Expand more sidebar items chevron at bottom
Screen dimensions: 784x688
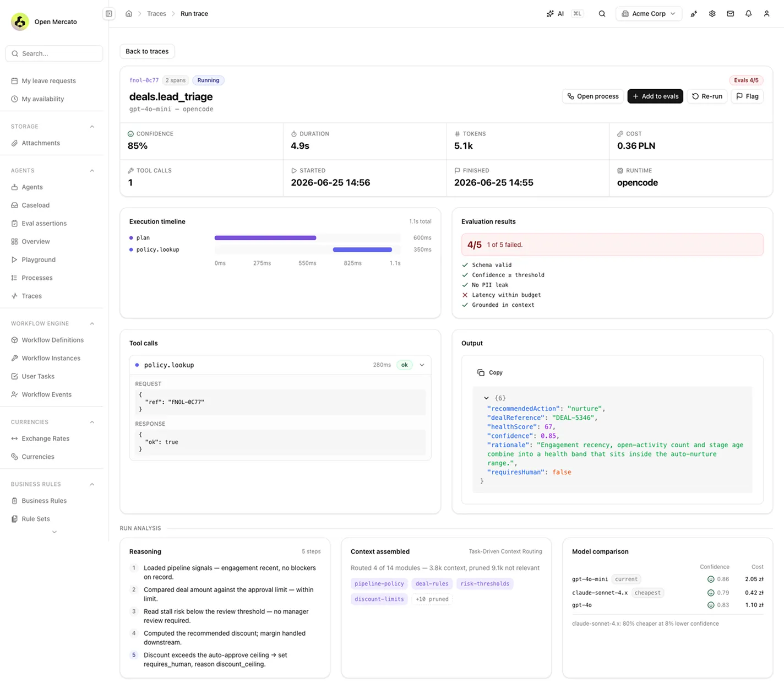(x=54, y=532)
